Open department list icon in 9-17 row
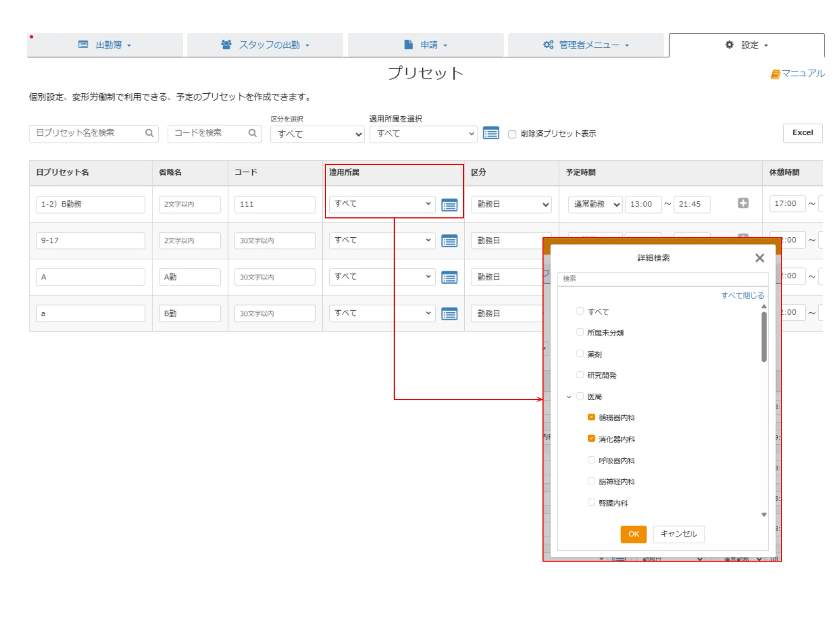The image size is (840, 630). 449,241
